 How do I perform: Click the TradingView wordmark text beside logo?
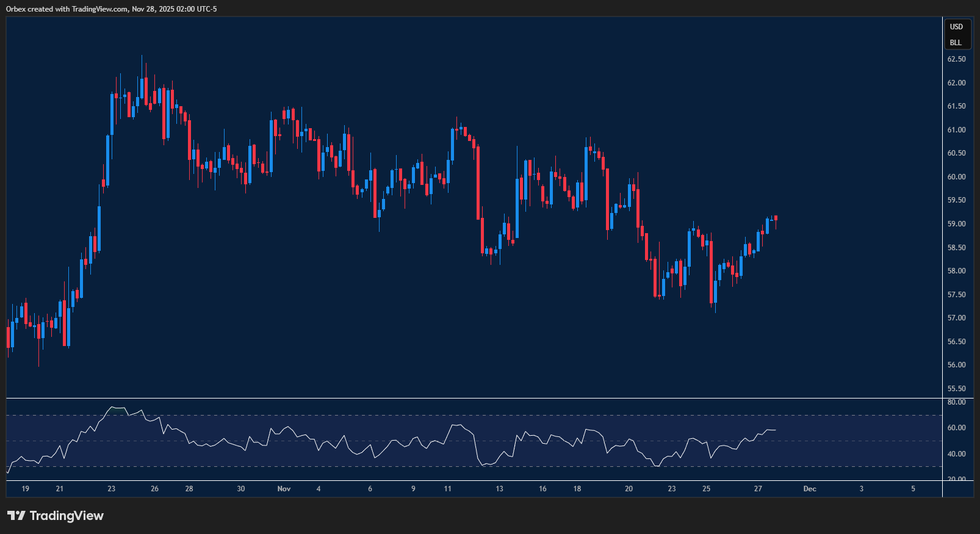click(x=67, y=516)
